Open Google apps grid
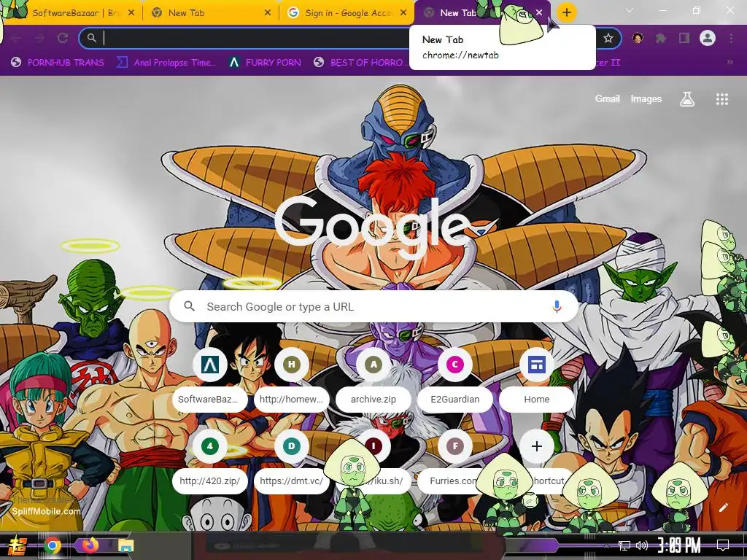The height and width of the screenshot is (560, 747). tap(721, 99)
